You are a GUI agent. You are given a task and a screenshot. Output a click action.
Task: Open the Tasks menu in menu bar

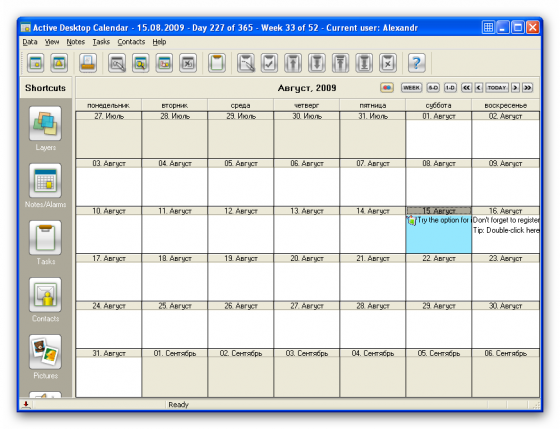[x=101, y=42]
